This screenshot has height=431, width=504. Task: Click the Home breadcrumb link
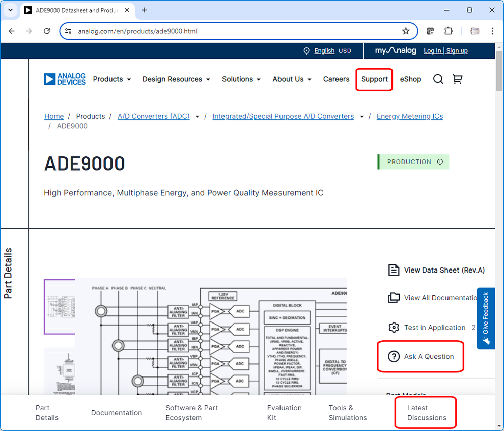54,116
